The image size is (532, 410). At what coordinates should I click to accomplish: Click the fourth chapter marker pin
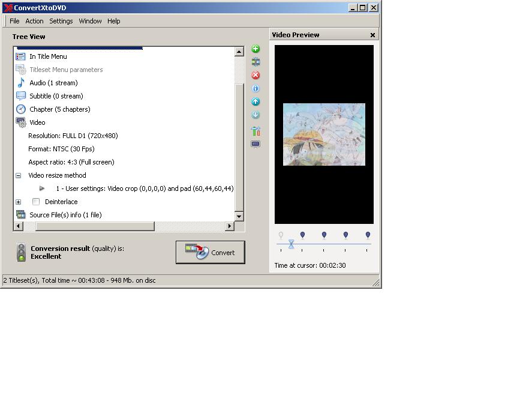coord(345,235)
